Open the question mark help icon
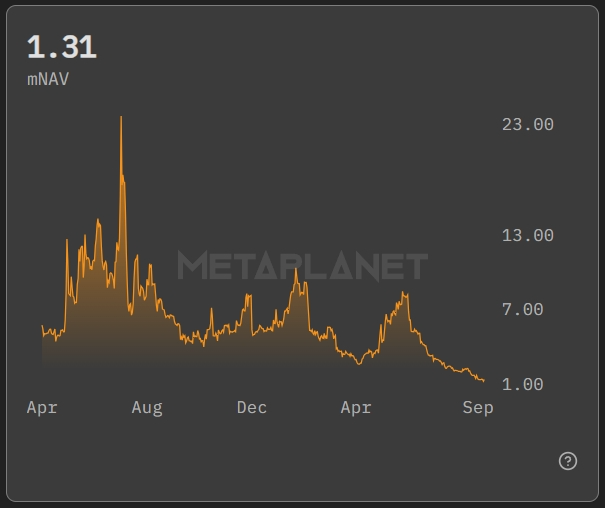Image resolution: width=605 pixels, height=508 pixels. click(x=568, y=461)
